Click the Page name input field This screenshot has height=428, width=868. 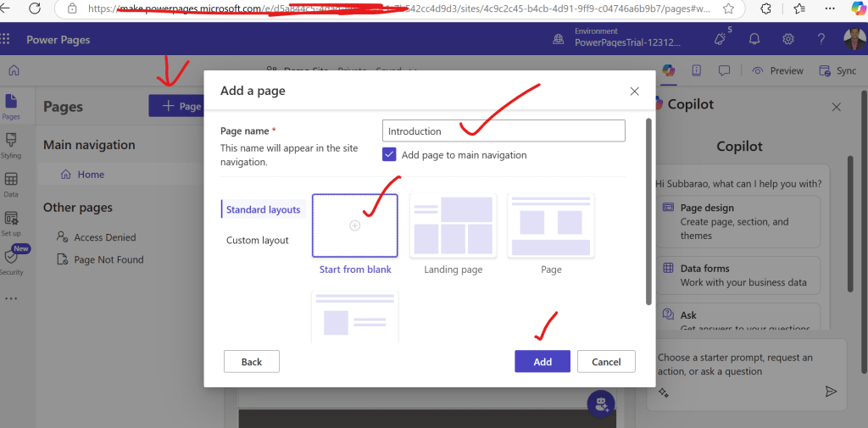coord(504,131)
